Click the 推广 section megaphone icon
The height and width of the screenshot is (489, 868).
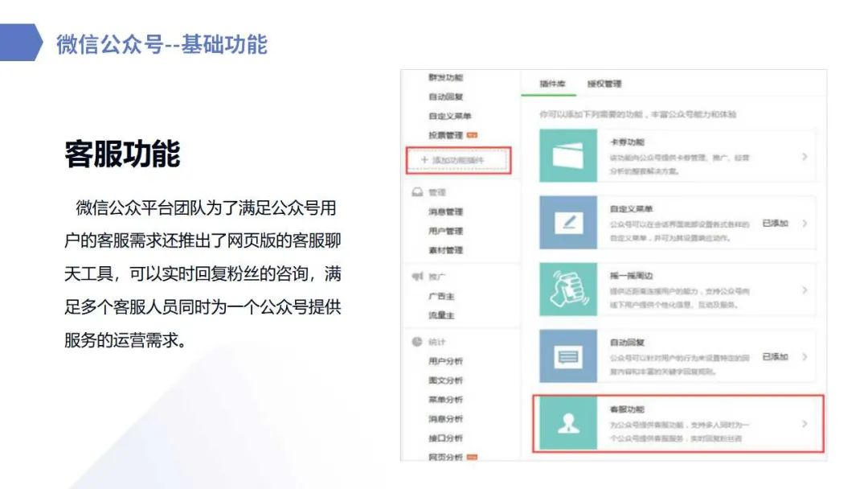pos(417,277)
